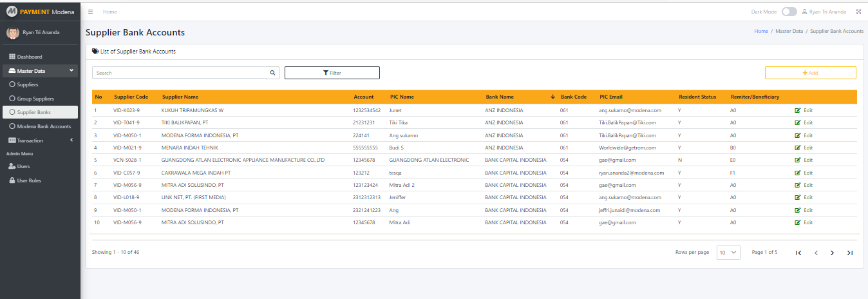Go to the previous page of results
The height and width of the screenshot is (299, 868).
[x=816, y=253]
